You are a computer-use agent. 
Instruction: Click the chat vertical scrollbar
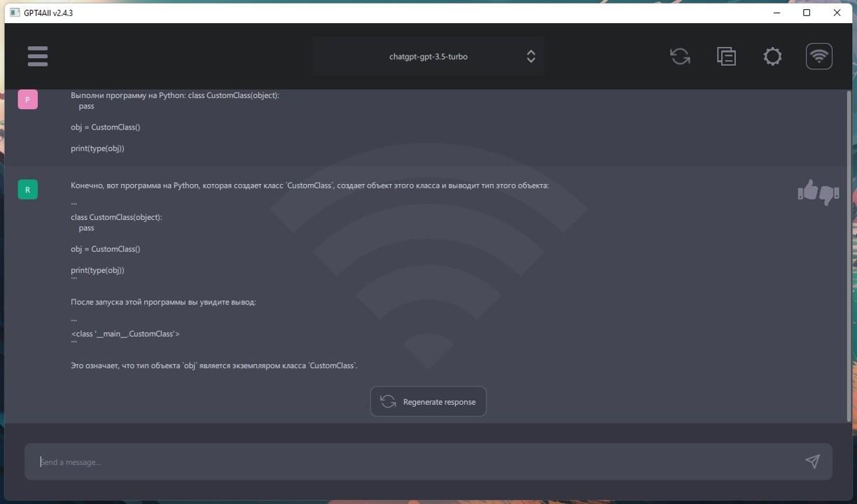(x=849, y=255)
